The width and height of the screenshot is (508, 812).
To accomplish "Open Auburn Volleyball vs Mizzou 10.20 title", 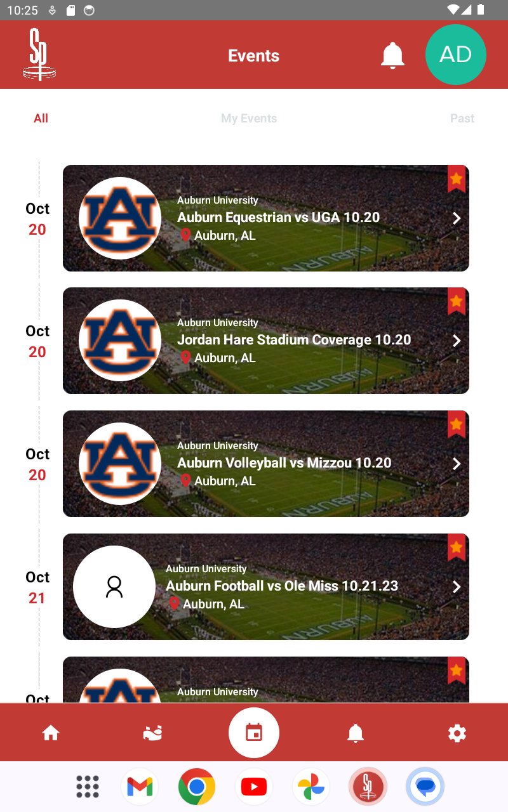I will [284, 463].
